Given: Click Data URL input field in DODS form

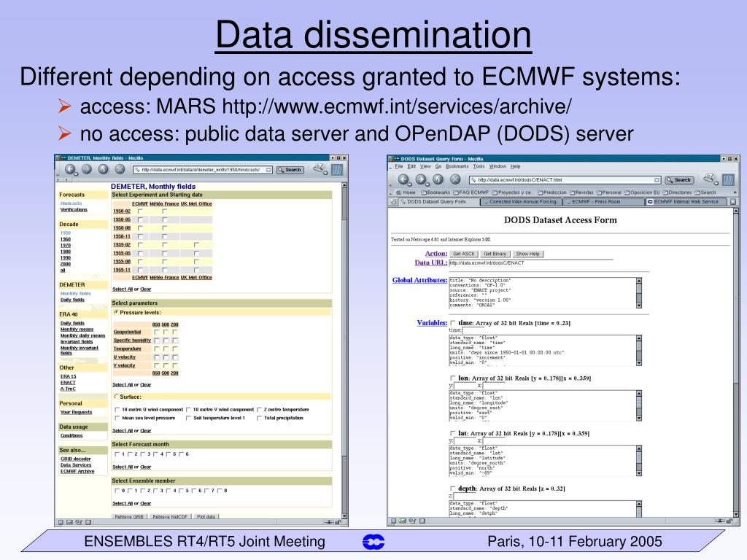Looking at the screenshot, I should tap(531, 262).
